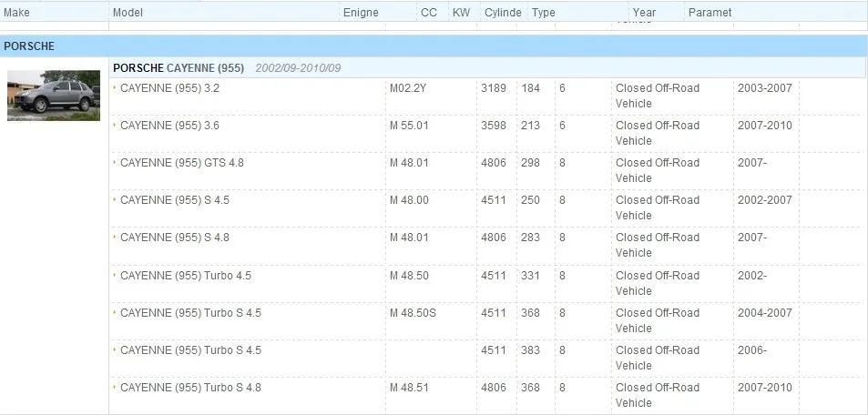The height and width of the screenshot is (415, 868).
Task: Open the CAYENNE (955) S 4.8 model
Action: click(x=174, y=238)
